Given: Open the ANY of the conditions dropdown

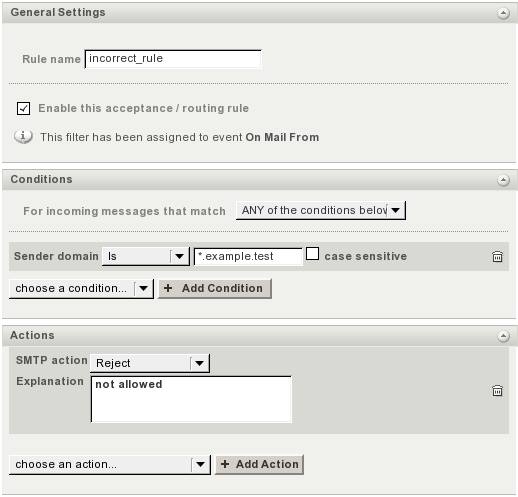Looking at the screenshot, I should pyautogui.click(x=321, y=210).
